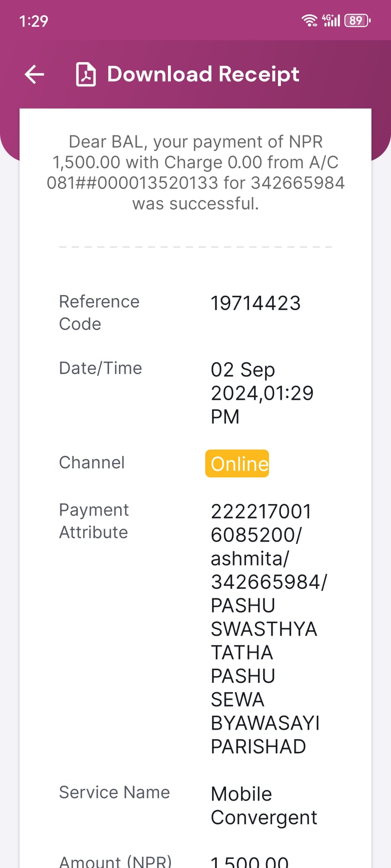Tap the battery level indicator
The width and height of the screenshot is (391, 868).
coord(357,20)
